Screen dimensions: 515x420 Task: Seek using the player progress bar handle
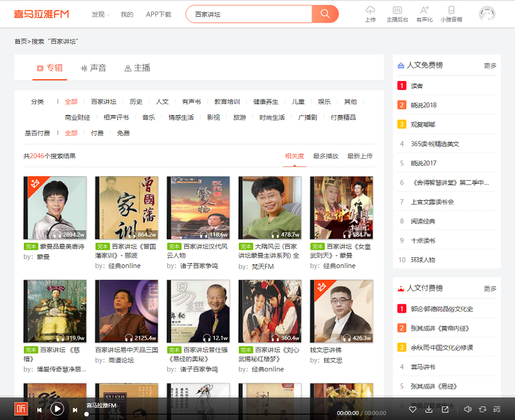(x=86, y=414)
